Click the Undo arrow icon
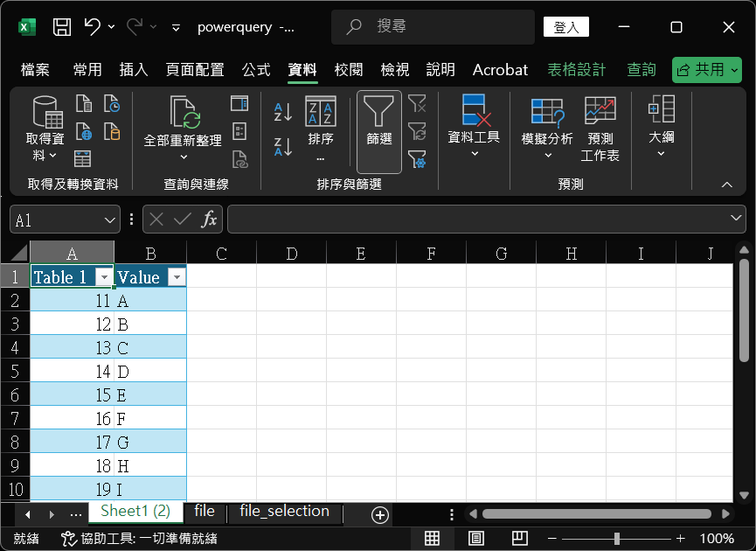Image resolution: width=756 pixels, height=551 pixels. [x=92, y=27]
